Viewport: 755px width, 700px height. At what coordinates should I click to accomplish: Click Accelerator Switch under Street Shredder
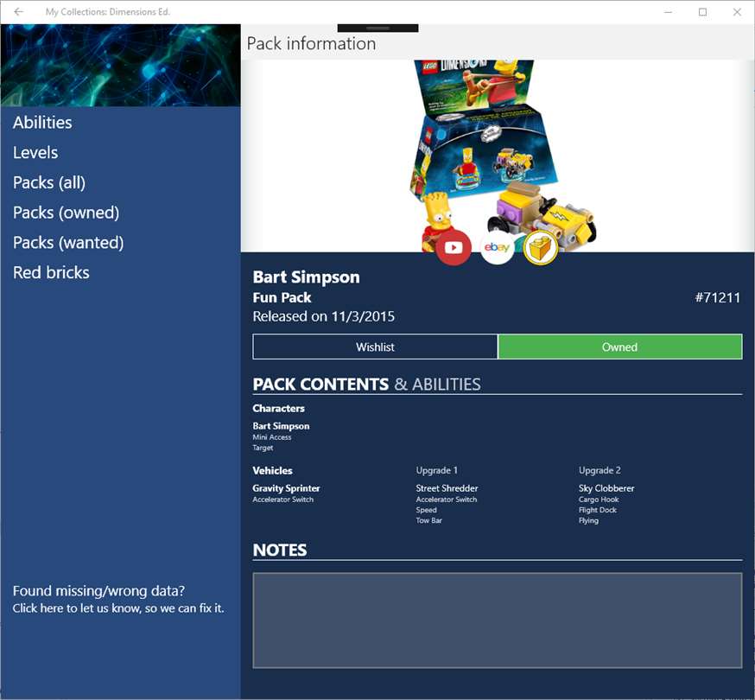click(447, 500)
